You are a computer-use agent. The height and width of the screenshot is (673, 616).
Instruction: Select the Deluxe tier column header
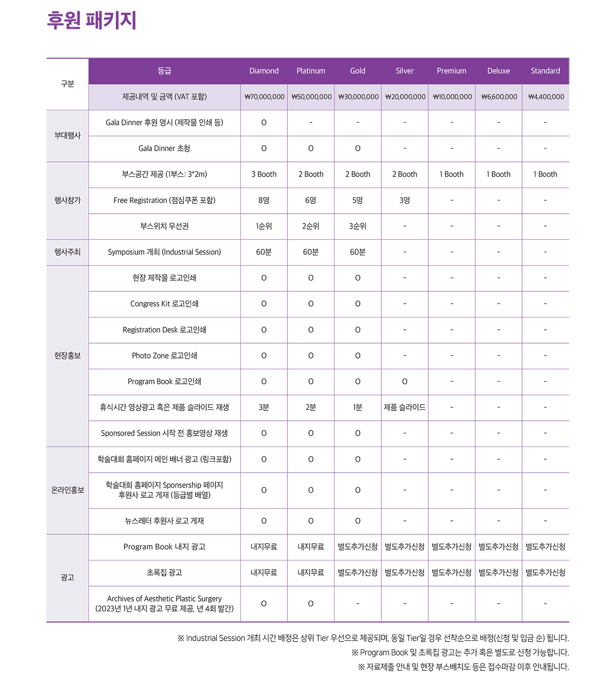click(x=498, y=71)
